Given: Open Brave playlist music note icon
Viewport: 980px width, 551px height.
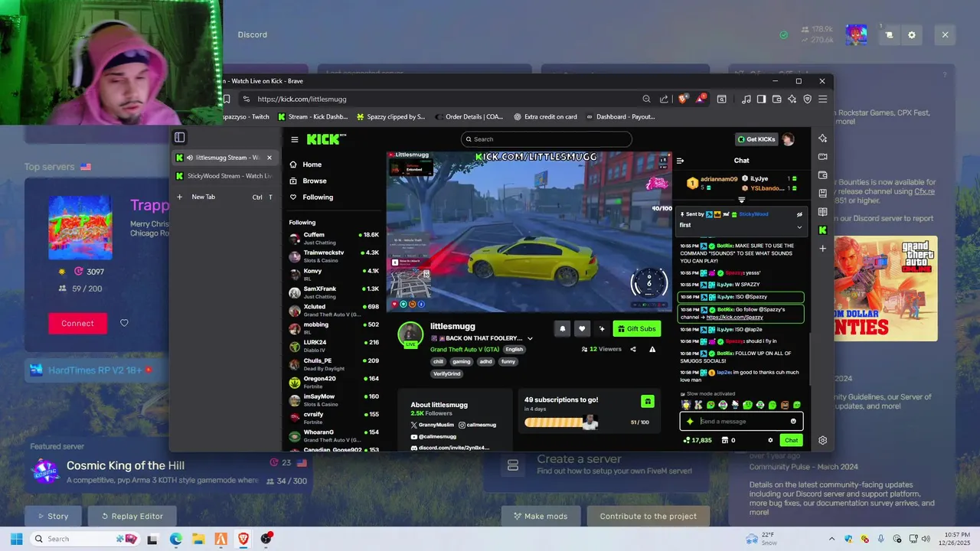Looking at the screenshot, I should (x=746, y=99).
